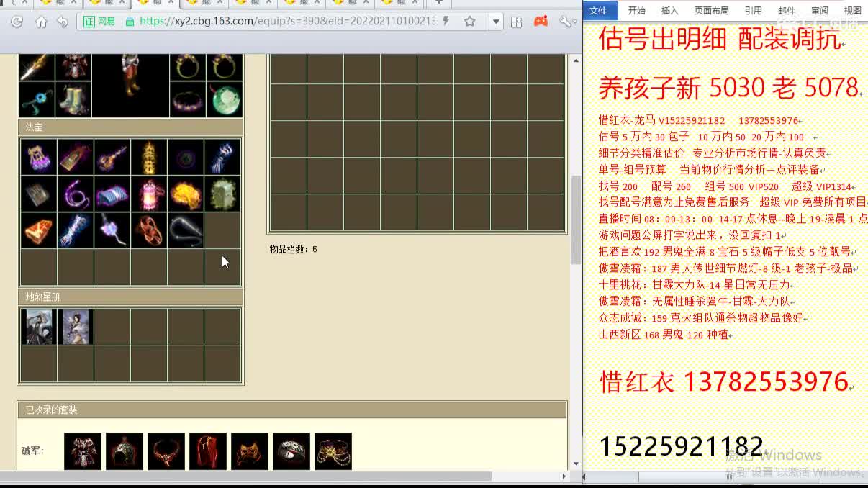
Task: Click the lightning speed-mode icon in address bar
Action: [x=446, y=22]
